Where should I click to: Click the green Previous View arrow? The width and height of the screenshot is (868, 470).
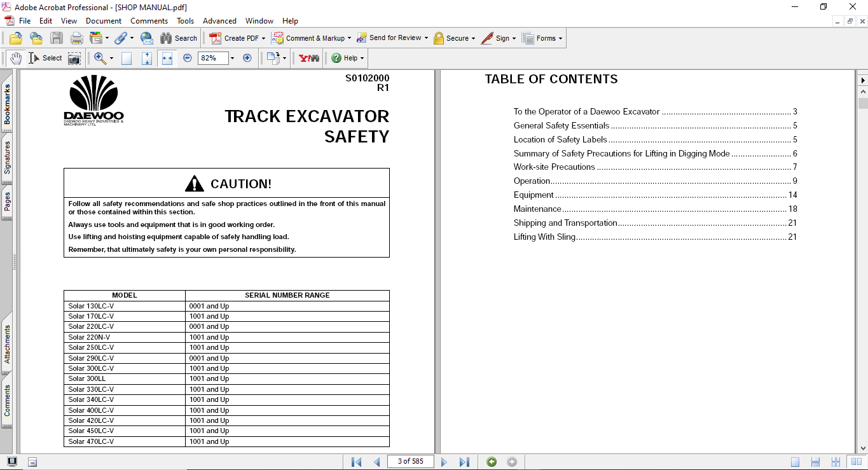(x=492, y=462)
